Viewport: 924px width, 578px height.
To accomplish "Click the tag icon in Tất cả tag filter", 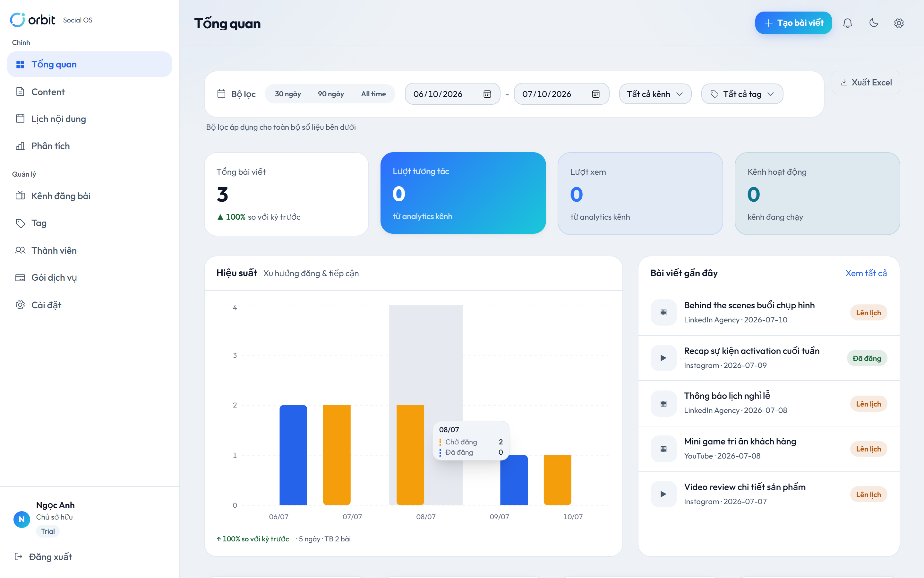I will [714, 94].
